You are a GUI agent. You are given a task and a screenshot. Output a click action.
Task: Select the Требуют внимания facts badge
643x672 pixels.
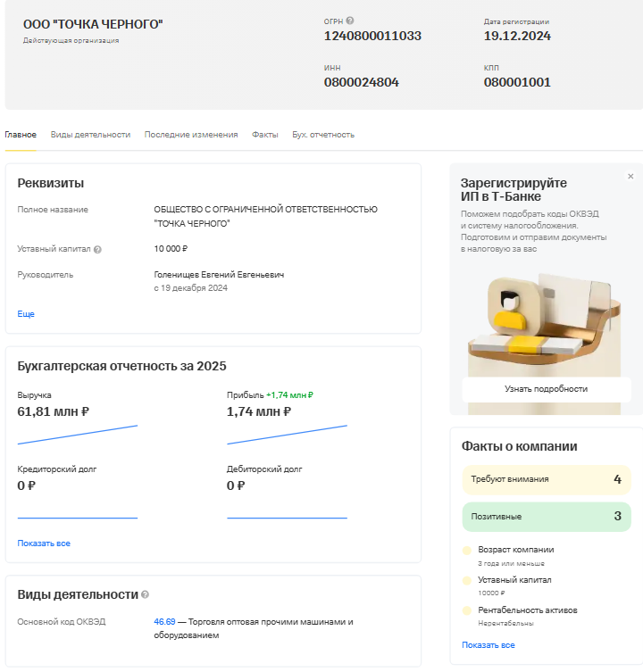click(x=546, y=479)
